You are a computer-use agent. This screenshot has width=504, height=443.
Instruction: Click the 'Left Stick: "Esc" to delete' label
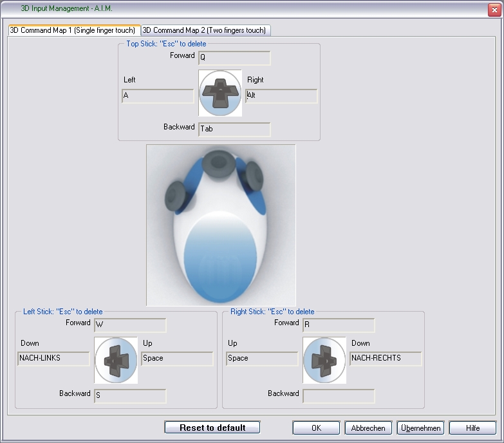click(62, 312)
